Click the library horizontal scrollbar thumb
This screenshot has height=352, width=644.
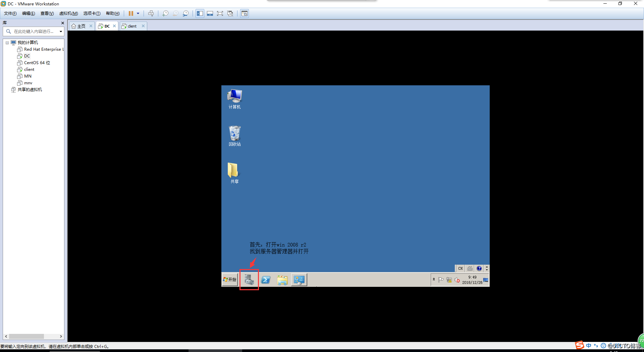(x=26, y=336)
